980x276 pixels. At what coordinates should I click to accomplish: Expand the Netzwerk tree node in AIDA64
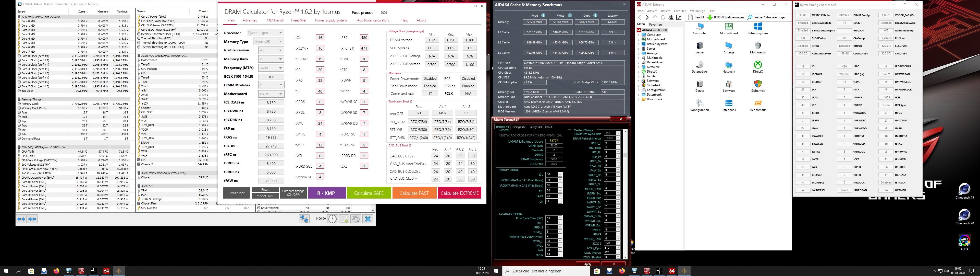point(639,67)
